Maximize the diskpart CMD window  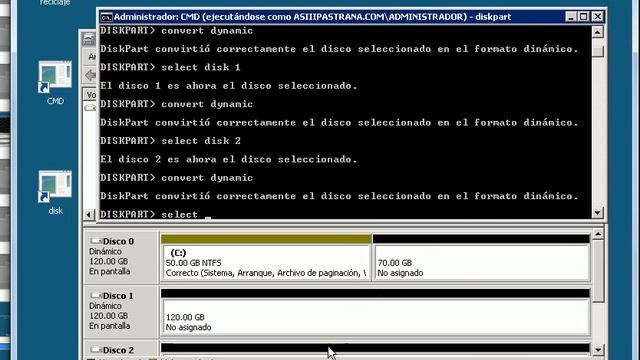[x=584, y=17]
